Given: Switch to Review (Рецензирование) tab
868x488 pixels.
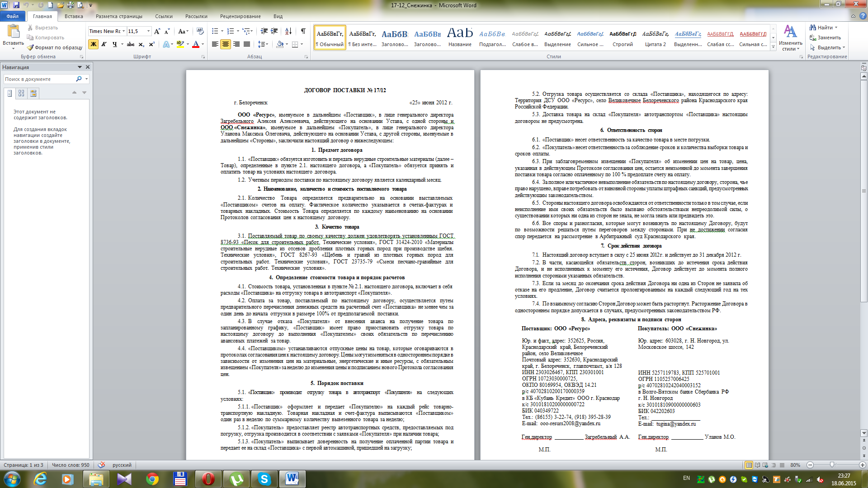Looking at the screenshot, I should point(240,16).
